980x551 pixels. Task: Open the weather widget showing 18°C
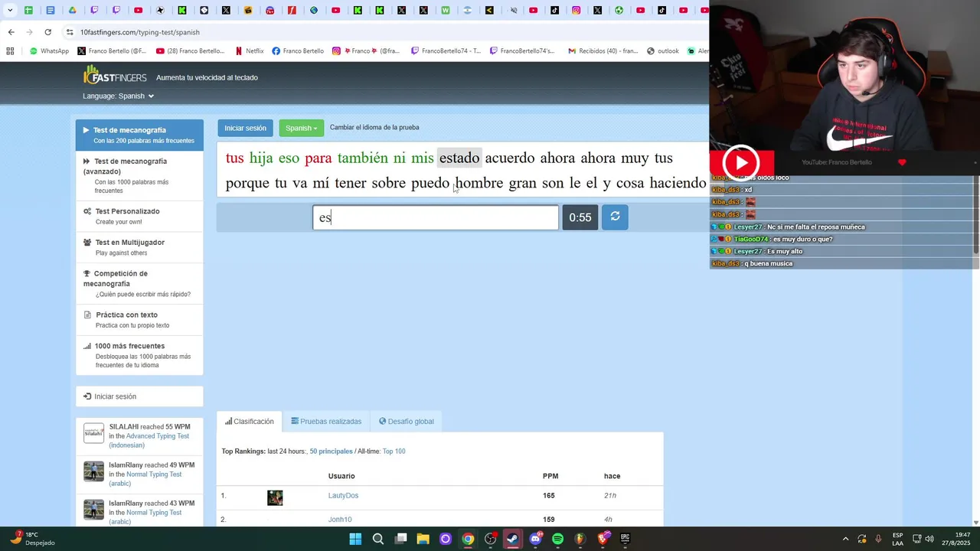33,539
